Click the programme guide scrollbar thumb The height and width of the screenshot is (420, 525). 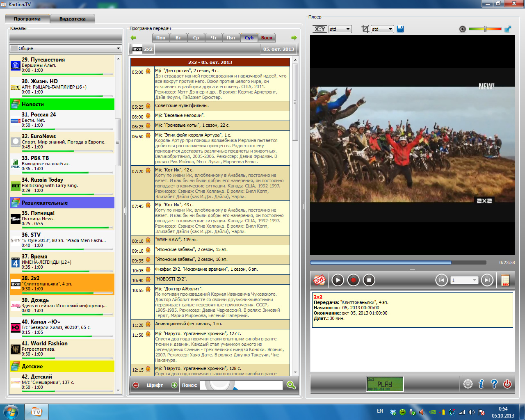point(295,102)
